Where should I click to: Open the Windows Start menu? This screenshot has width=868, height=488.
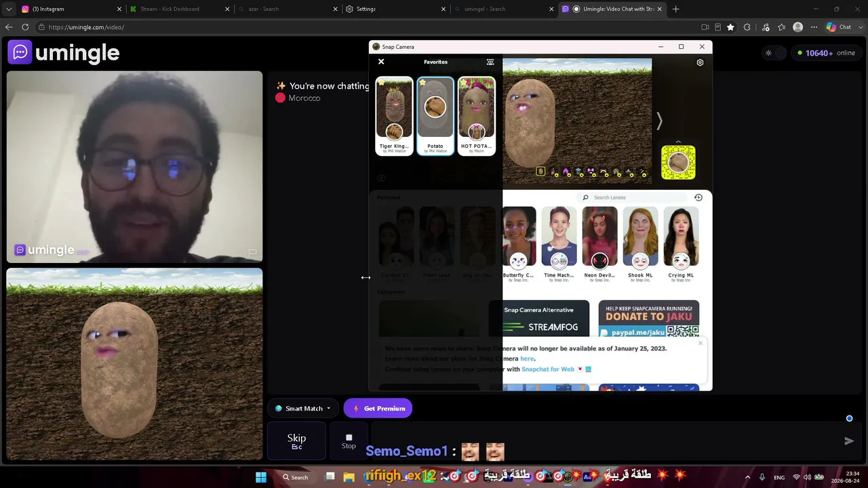(261, 477)
